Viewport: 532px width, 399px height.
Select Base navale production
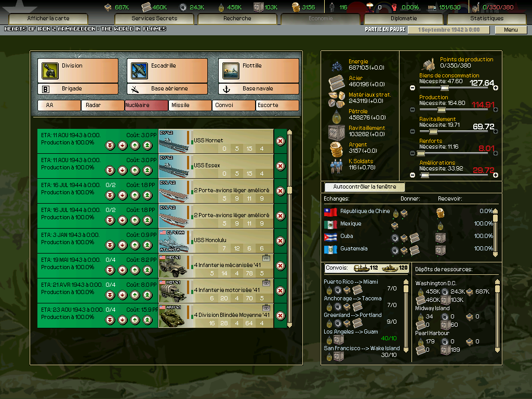click(x=259, y=89)
